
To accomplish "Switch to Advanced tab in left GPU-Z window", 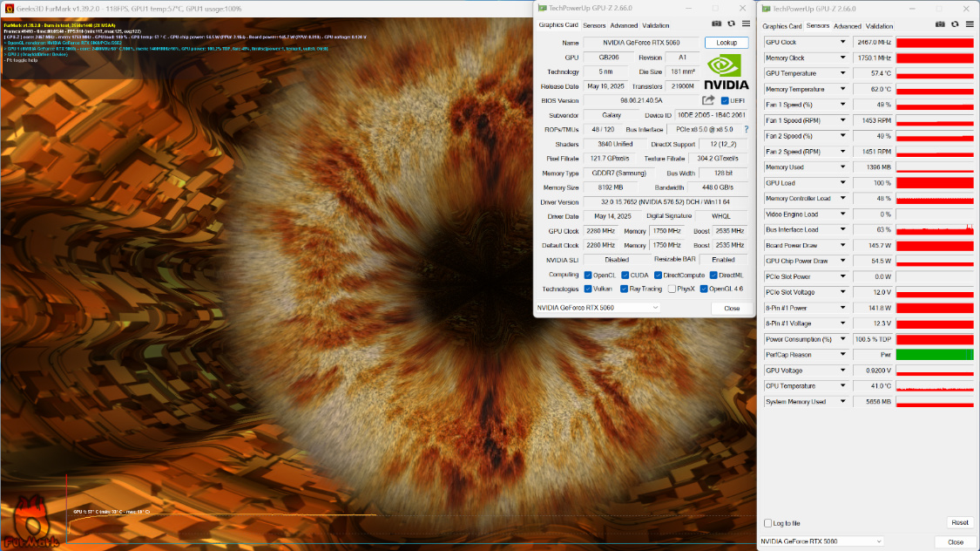I will (x=624, y=25).
